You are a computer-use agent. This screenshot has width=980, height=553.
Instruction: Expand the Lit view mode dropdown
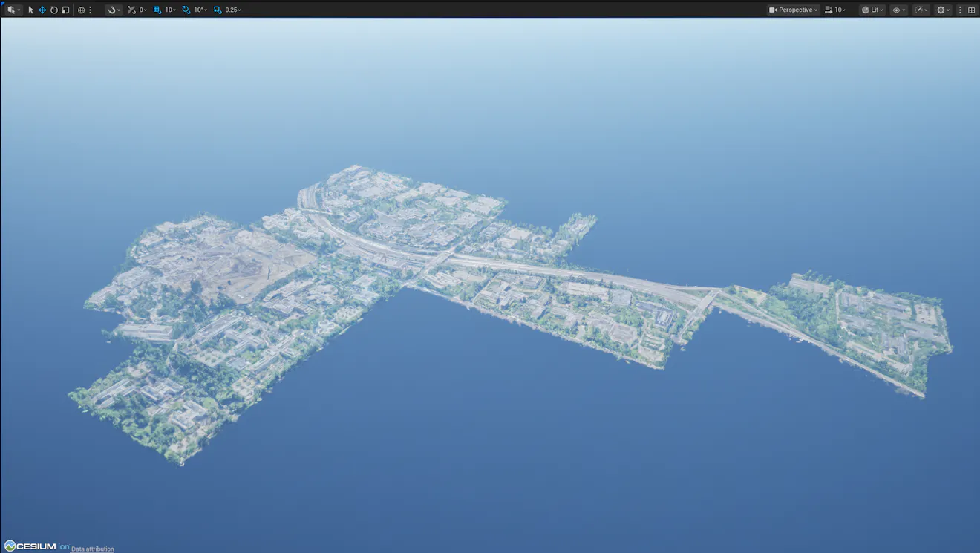click(x=873, y=10)
